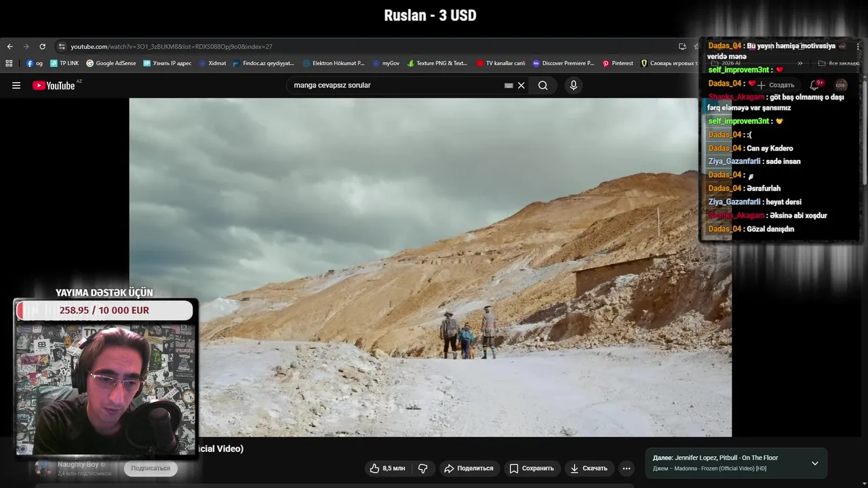This screenshot has width=868, height=488.
Task: Open site info icon beside youtube.com URL
Action: pos(62,47)
